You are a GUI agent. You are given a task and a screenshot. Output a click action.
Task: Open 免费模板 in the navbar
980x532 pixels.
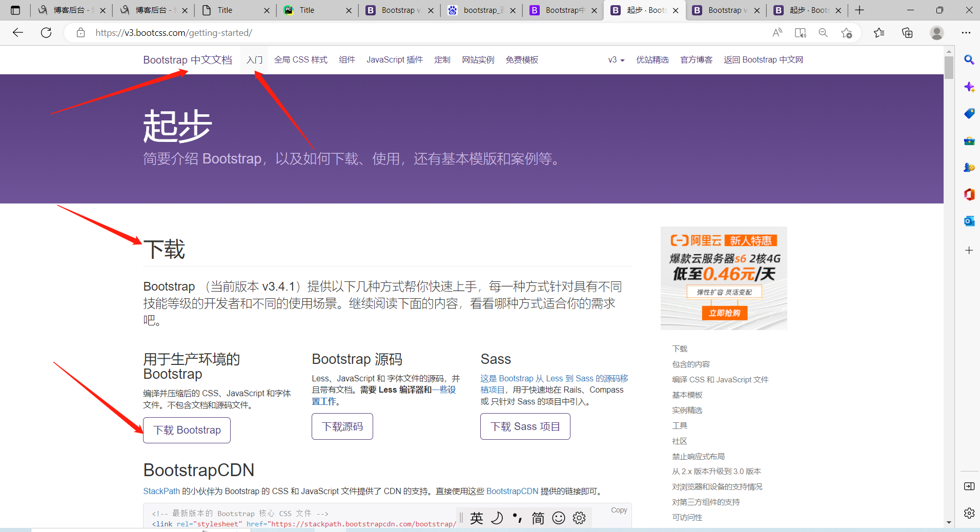tap(522, 60)
